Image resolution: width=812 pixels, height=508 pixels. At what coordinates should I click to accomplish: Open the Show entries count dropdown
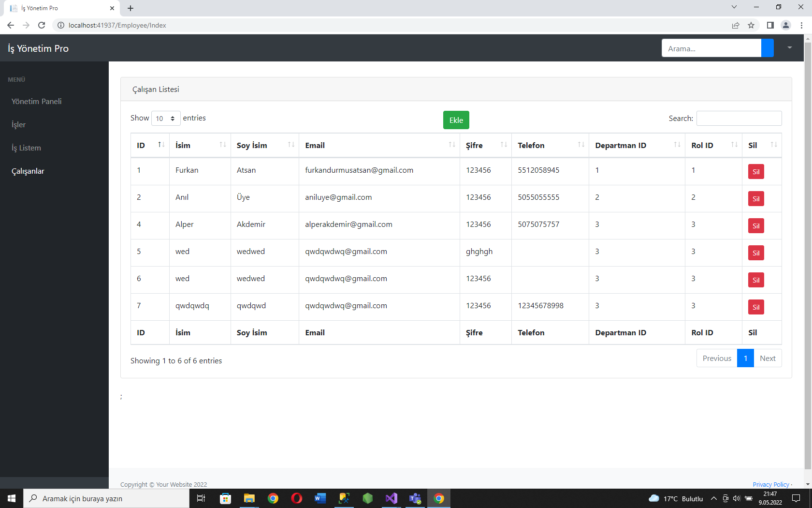coord(166,118)
